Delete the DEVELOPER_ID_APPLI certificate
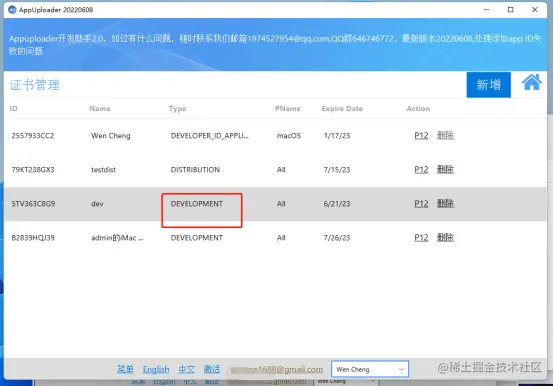554x386 pixels. point(445,136)
